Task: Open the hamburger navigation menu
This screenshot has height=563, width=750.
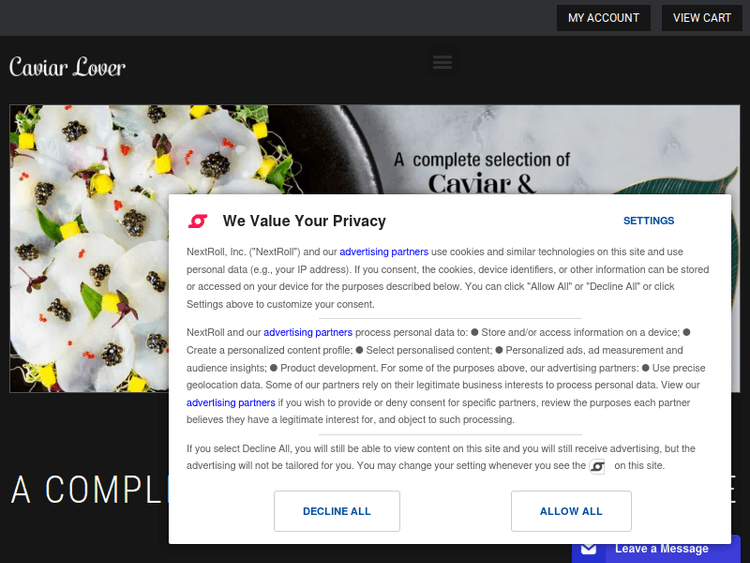Action: tap(442, 63)
